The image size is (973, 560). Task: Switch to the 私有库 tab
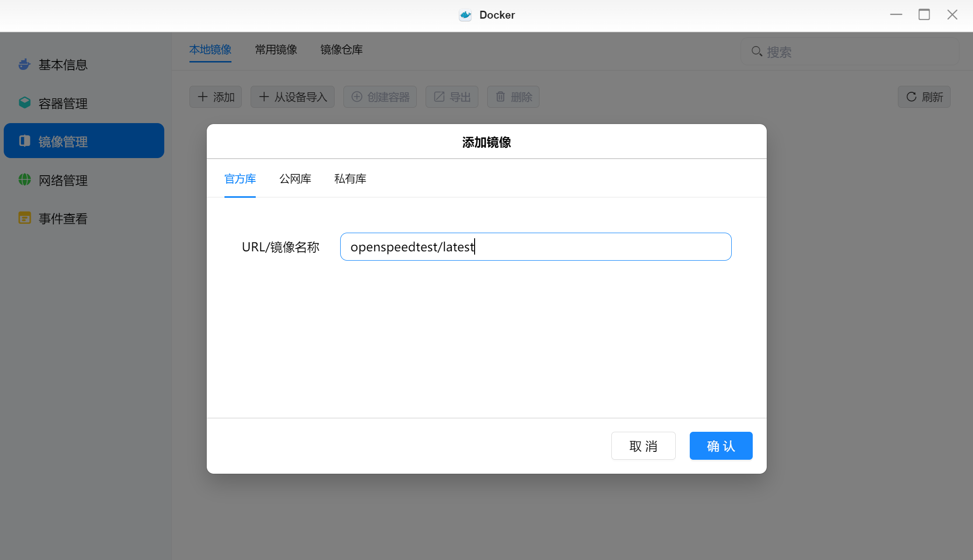350,179
